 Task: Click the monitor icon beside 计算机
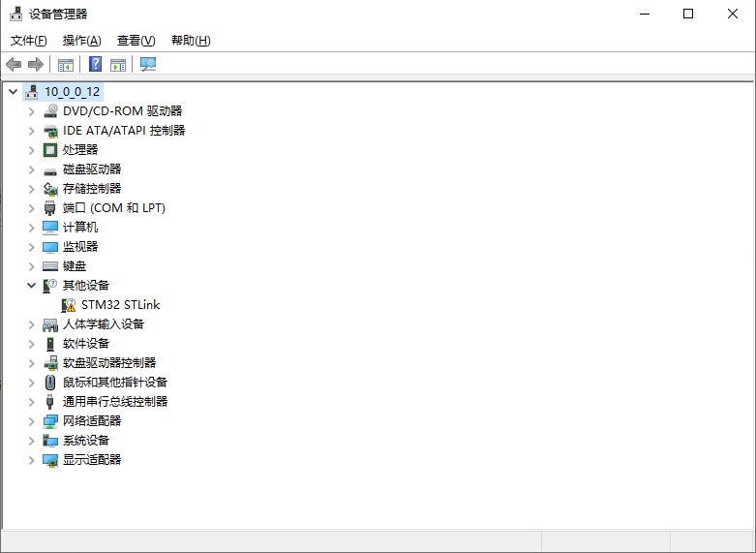(50, 228)
